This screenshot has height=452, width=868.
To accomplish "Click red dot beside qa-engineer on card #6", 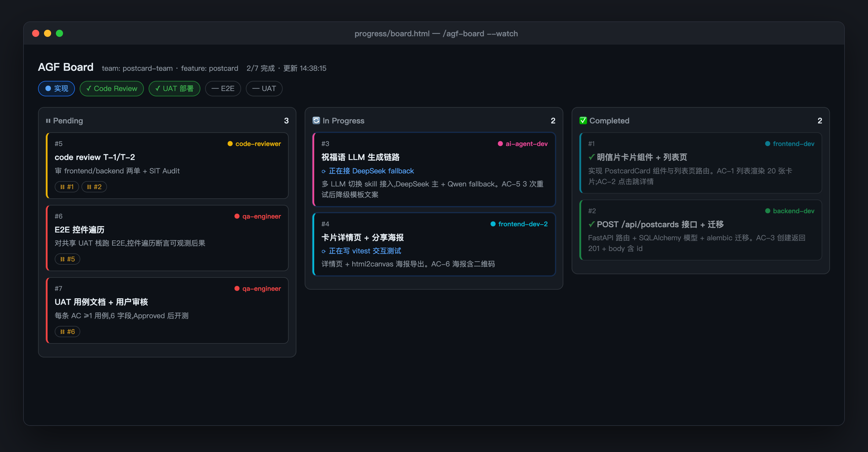I will [237, 216].
